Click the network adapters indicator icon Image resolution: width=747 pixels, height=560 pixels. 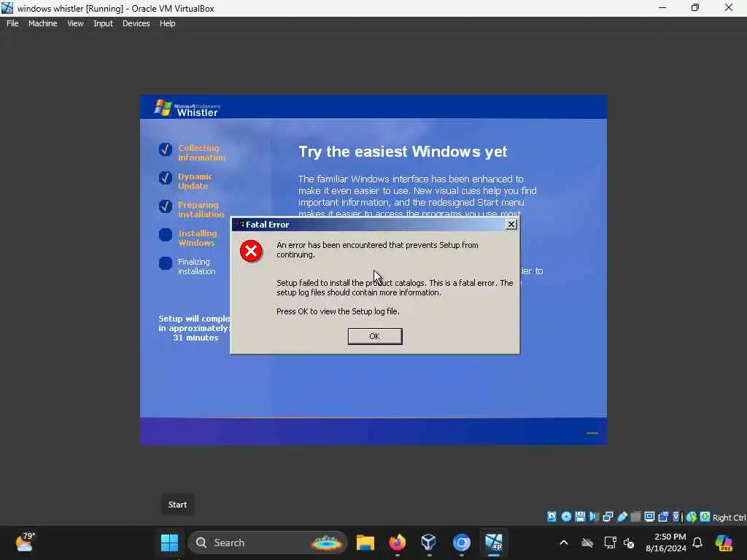[x=608, y=517]
